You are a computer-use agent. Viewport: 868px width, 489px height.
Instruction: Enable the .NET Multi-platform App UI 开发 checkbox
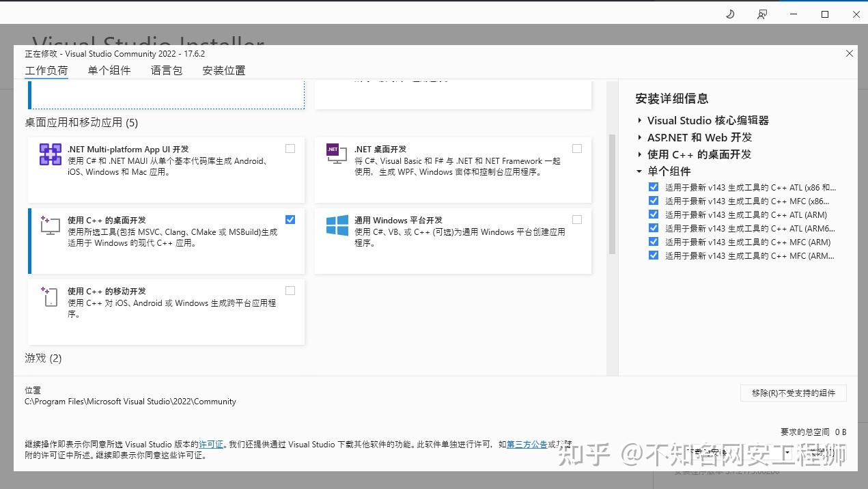(x=290, y=148)
